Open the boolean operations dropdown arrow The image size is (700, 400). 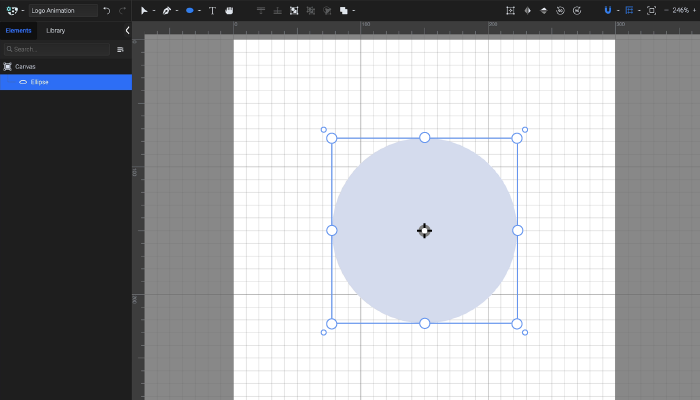point(354,10)
